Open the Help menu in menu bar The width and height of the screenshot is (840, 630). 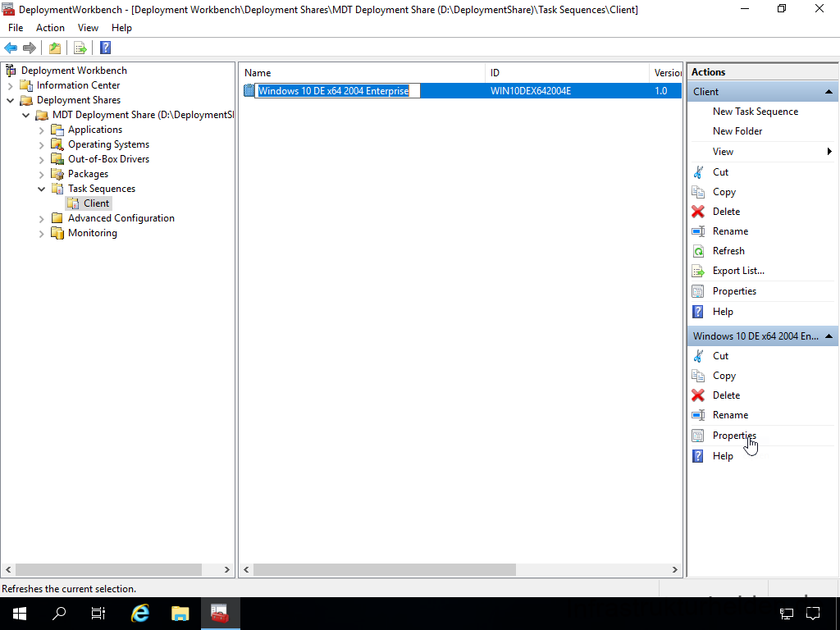(x=121, y=28)
